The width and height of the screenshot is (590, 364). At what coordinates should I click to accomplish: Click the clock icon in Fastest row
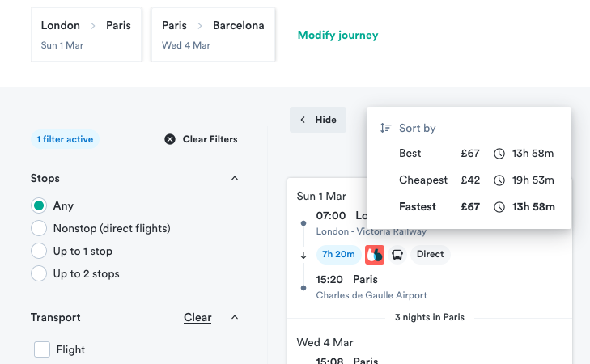(499, 207)
